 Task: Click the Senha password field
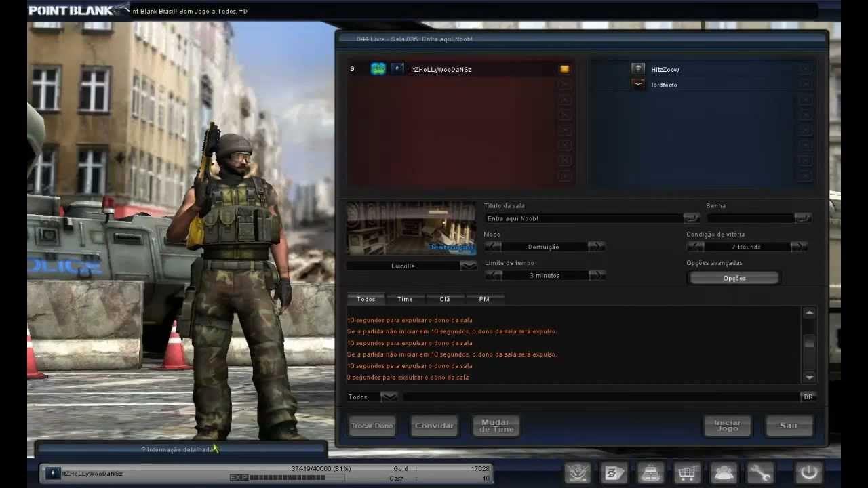point(751,218)
